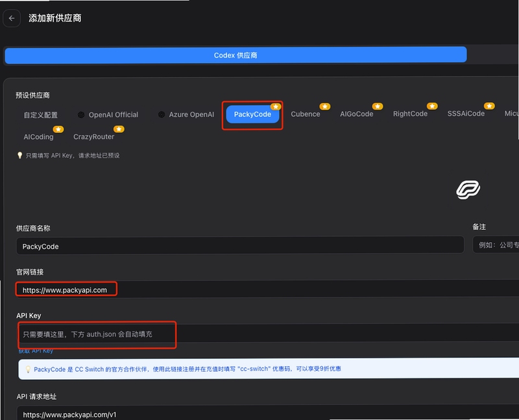This screenshot has height=420, width=519.
Task: Open the 获取 API Key link
Action: pyautogui.click(x=36, y=351)
